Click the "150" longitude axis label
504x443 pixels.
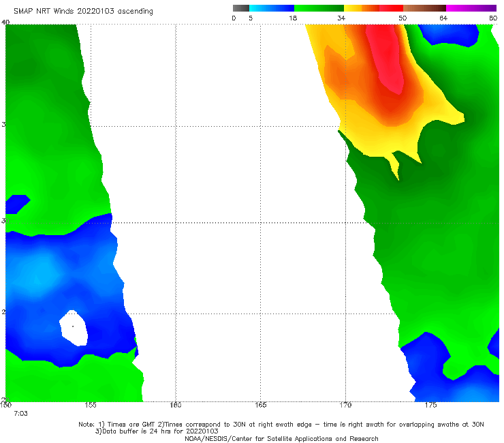pos(5,405)
